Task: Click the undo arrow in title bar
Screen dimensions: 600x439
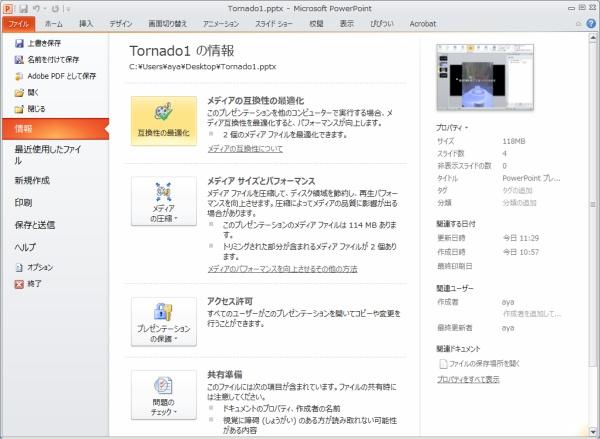Action: [x=37, y=8]
